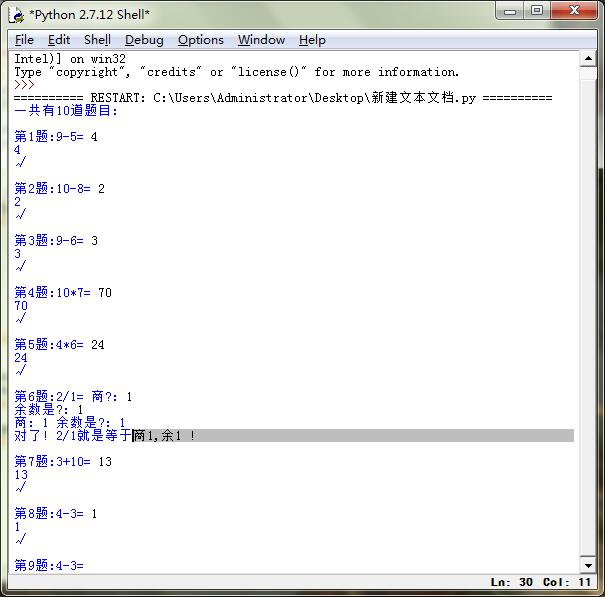Click the output '70' under question 4
Viewport: 605px width, 597px height.
coord(21,306)
